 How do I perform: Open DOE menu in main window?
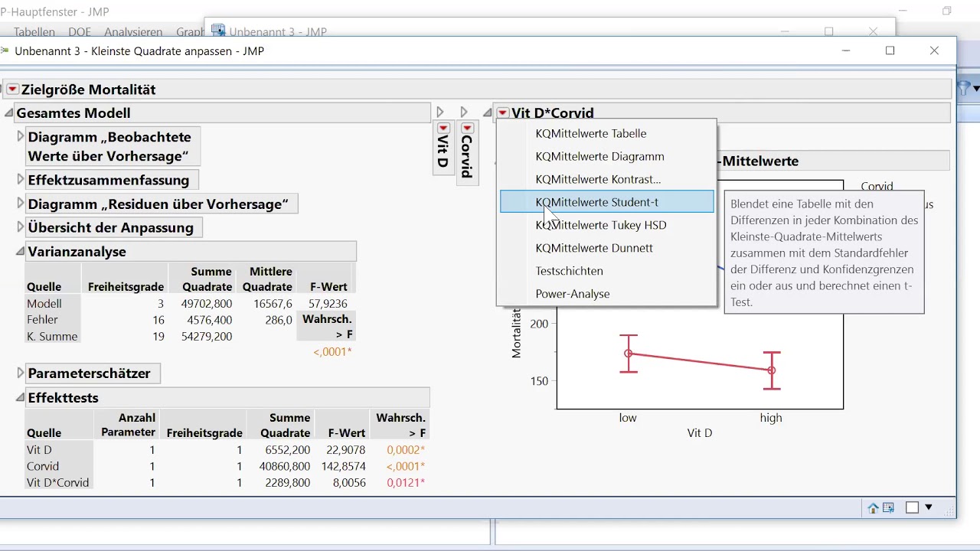click(80, 32)
